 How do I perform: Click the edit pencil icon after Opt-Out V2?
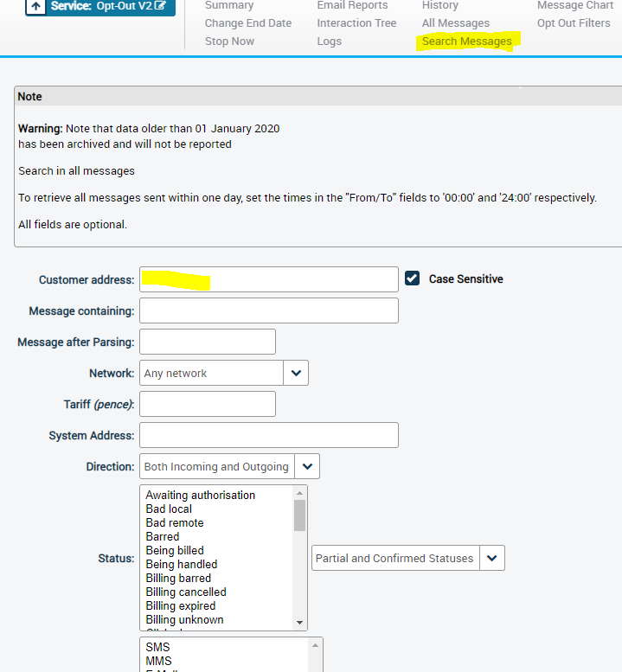(160, 5)
